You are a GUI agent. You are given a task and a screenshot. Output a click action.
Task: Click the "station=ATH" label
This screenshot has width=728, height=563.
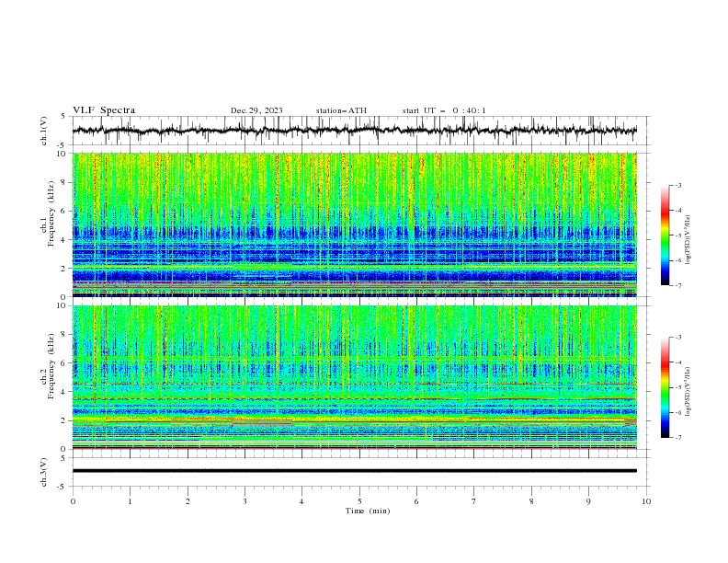point(341,110)
